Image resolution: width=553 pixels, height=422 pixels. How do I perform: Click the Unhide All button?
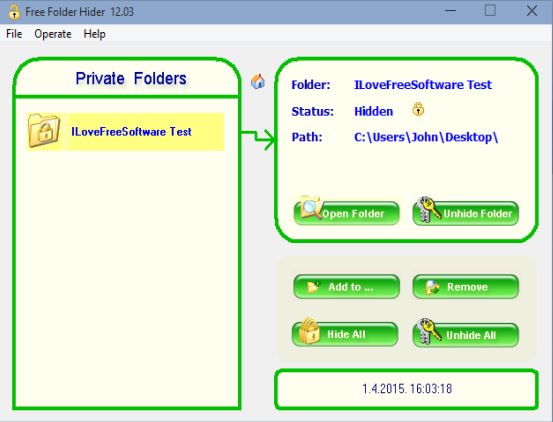[466, 335]
